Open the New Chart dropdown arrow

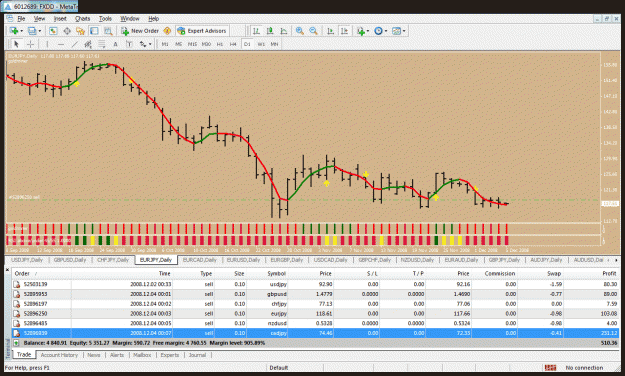point(21,31)
